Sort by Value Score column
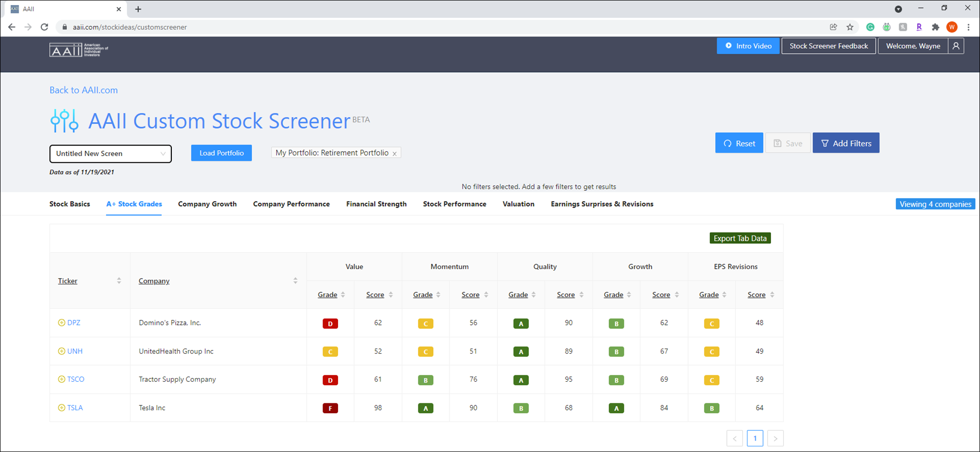 (391, 295)
